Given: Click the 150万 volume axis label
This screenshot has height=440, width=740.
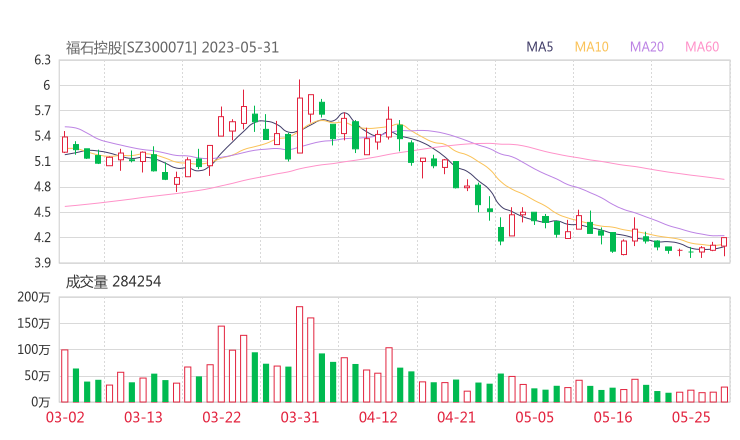Looking at the screenshot, I should tap(34, 323).
